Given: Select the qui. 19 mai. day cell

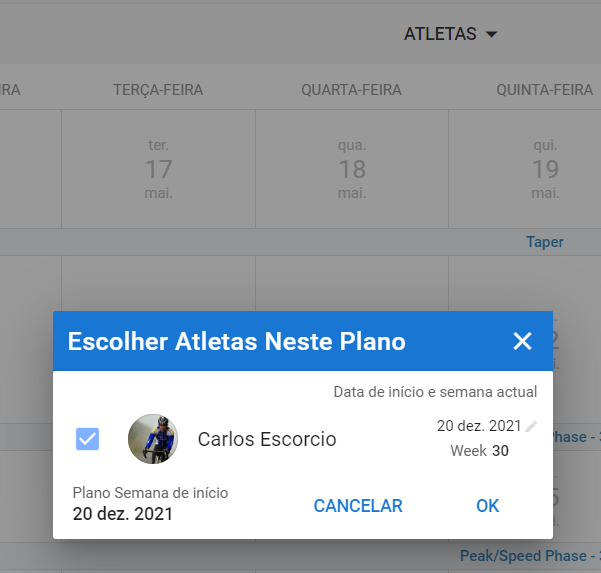Looking at the screenshot, I should coord(525,169).
